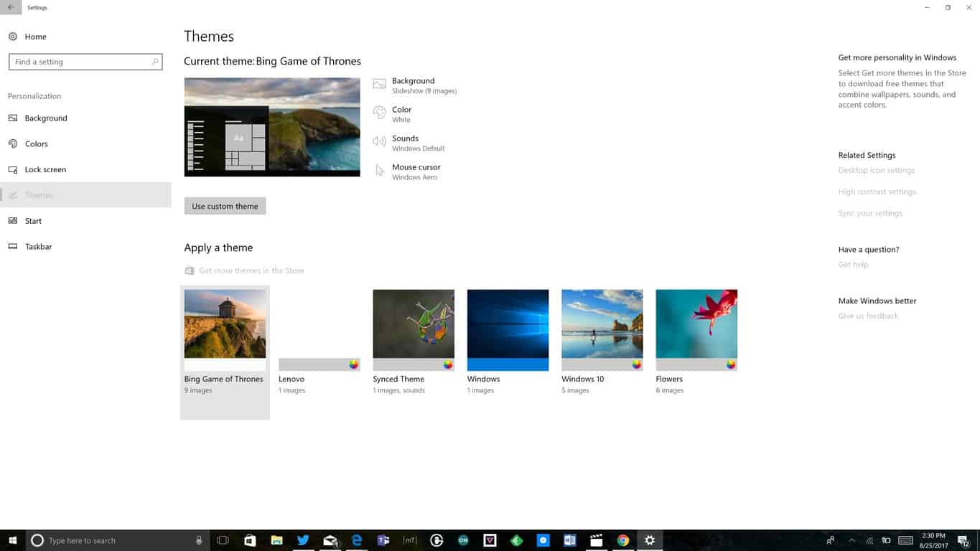This screenshot has height=551, width=980.
Task: Open Google Chrome from the taskbar
Action: pyautogui.click(x=623, y=540)
